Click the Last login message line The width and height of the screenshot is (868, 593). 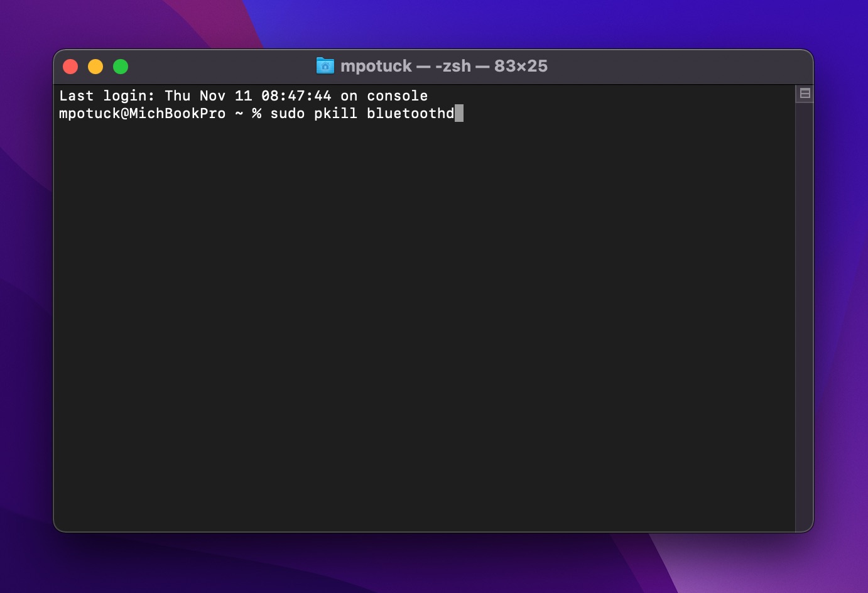(244, 95)
